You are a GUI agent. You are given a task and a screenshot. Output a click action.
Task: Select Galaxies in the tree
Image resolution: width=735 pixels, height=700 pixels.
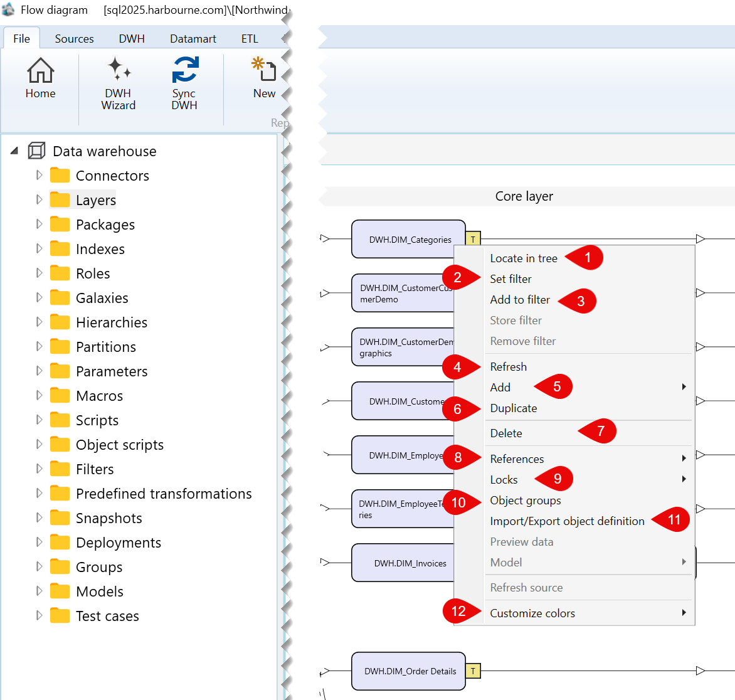pyautogui.click(x=102, y=298)
